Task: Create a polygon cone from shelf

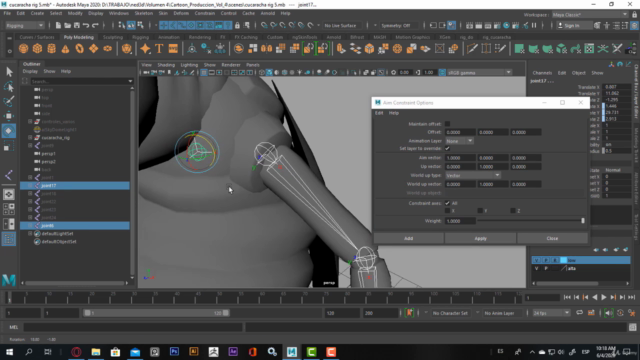Action: (65, 49)
